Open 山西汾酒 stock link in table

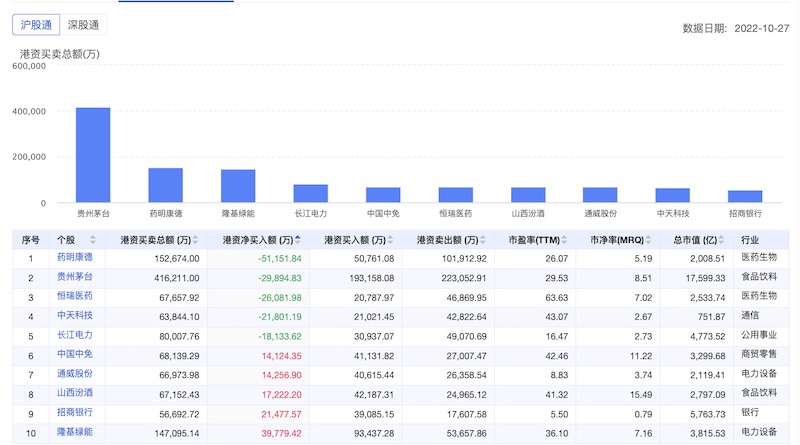coord(74,393)
